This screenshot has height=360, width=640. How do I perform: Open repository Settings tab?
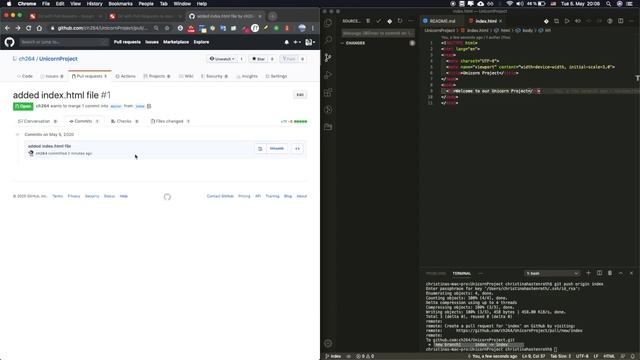[276, 76]
